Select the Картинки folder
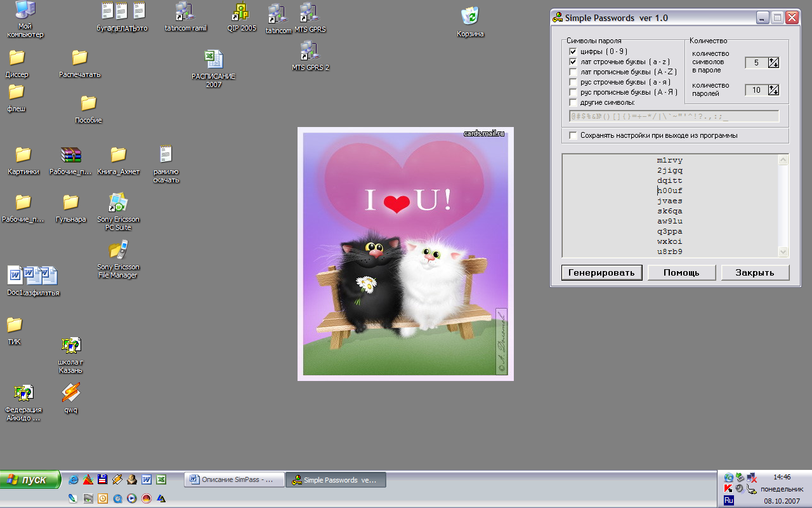 (23, 160)
